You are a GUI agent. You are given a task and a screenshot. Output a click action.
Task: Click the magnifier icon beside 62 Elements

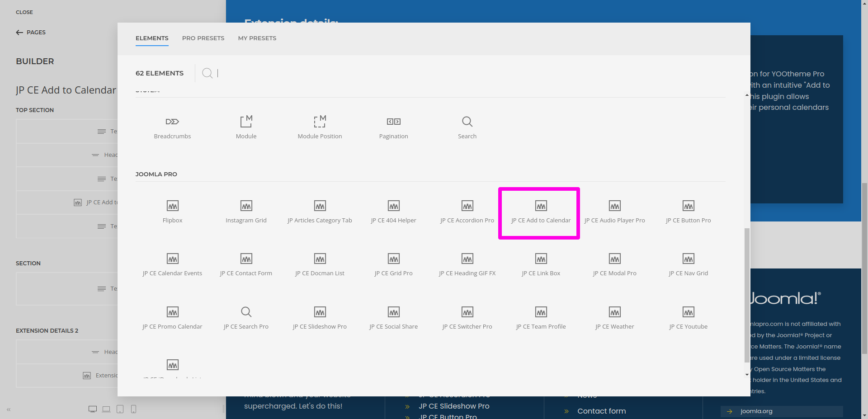pyautogui.click(x=208, y=73)
